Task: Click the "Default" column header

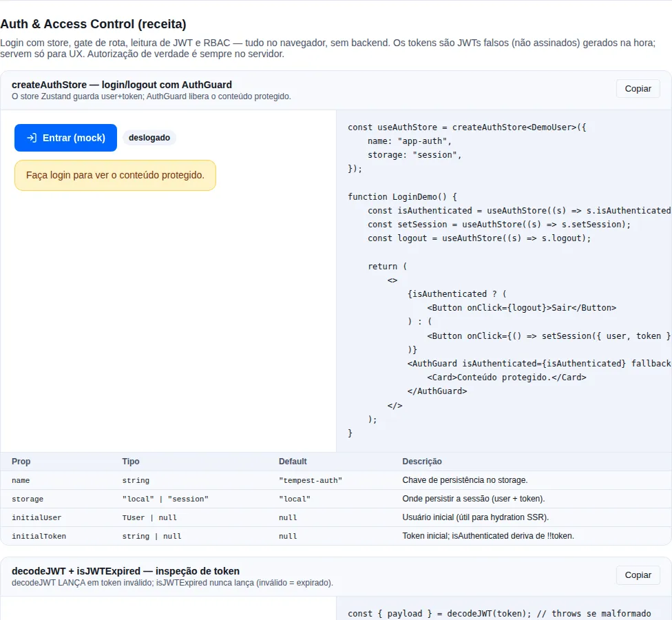Action: (293, 462)
